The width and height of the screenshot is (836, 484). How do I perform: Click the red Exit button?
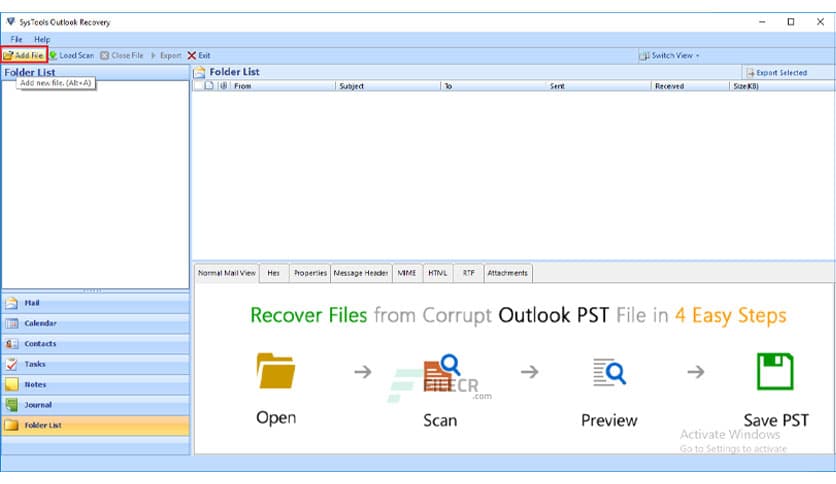pos(199,55)
